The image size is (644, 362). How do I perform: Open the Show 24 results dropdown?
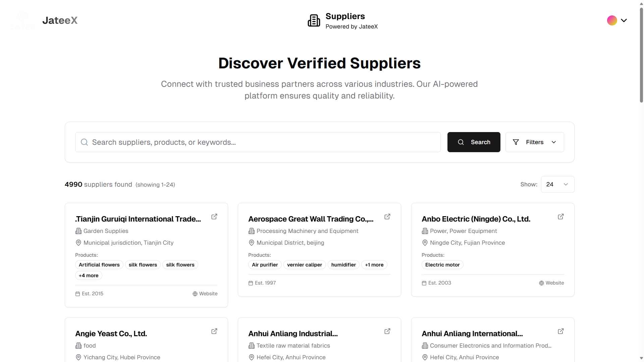pos(557,184)
